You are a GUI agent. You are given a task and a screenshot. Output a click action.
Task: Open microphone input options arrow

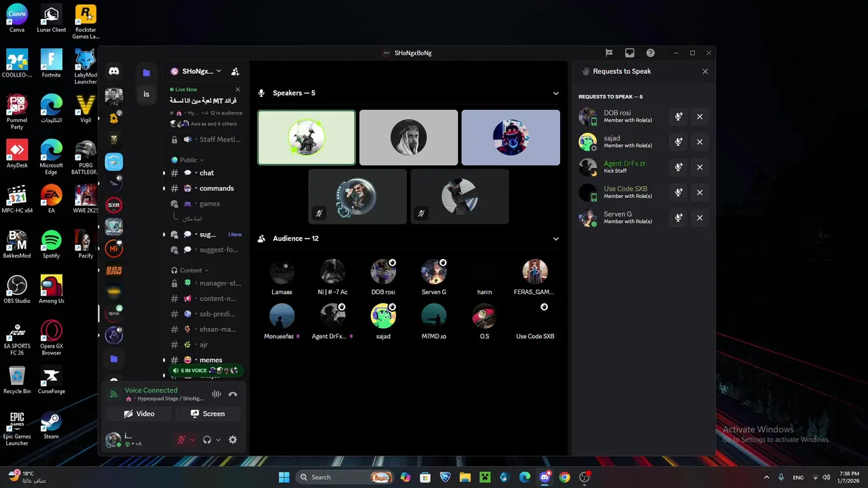(x=193, y=440)
